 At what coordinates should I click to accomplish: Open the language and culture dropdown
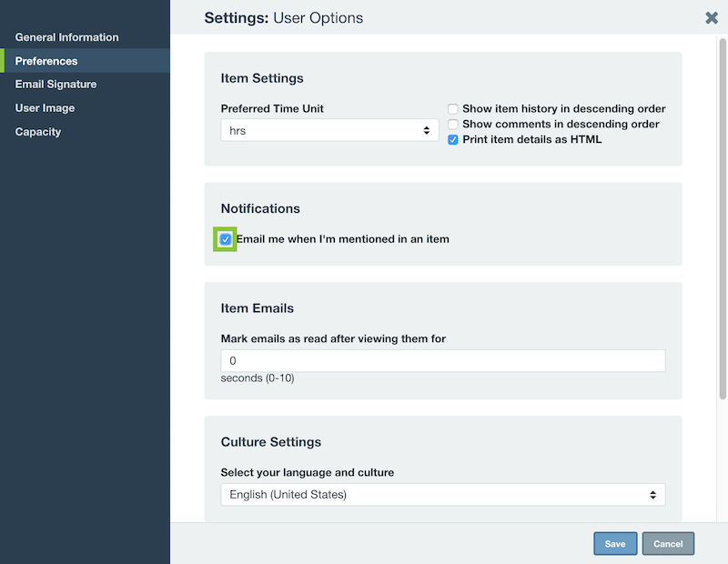click(x=443, y=494)
